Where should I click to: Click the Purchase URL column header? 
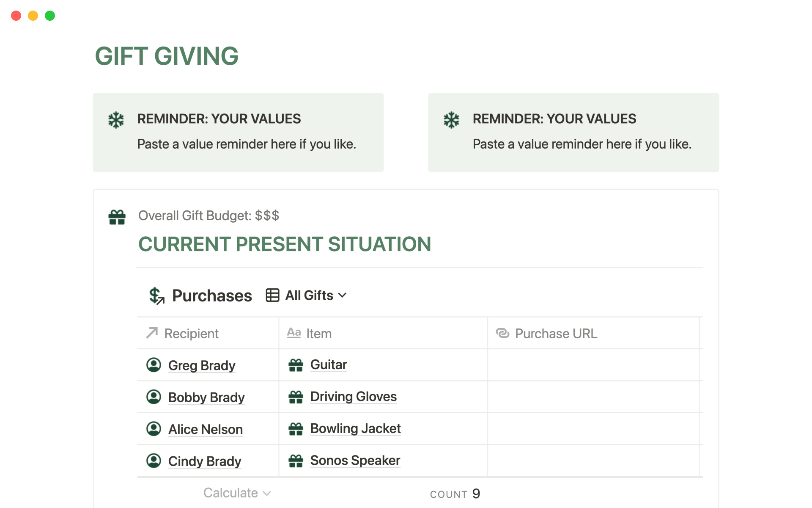[x=556, y=334]
